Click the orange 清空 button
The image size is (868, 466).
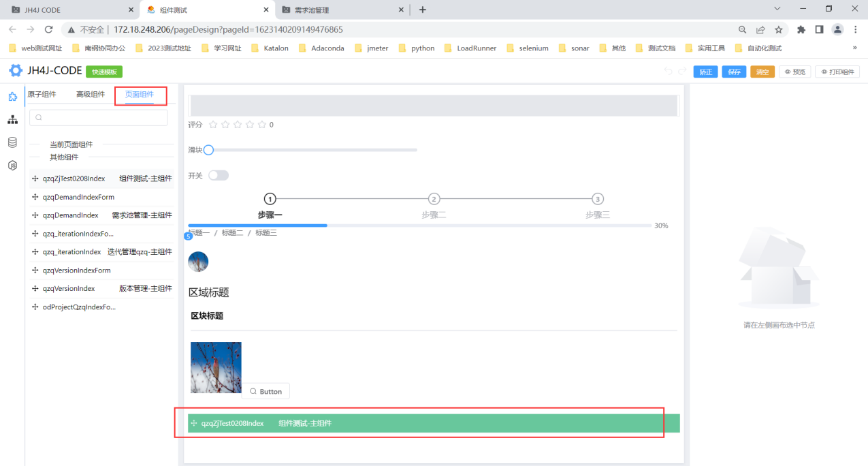coord(762,72)
